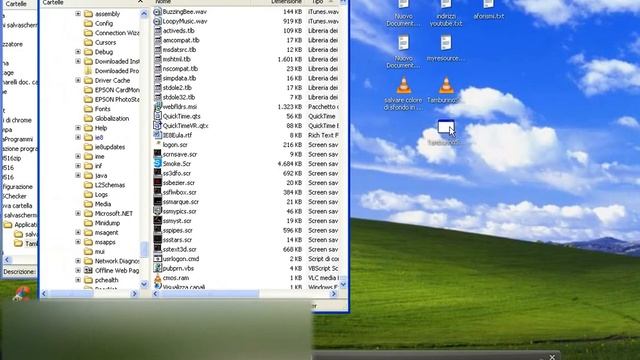Select the simpdata.tlb file name

click(x=179, y=78)
